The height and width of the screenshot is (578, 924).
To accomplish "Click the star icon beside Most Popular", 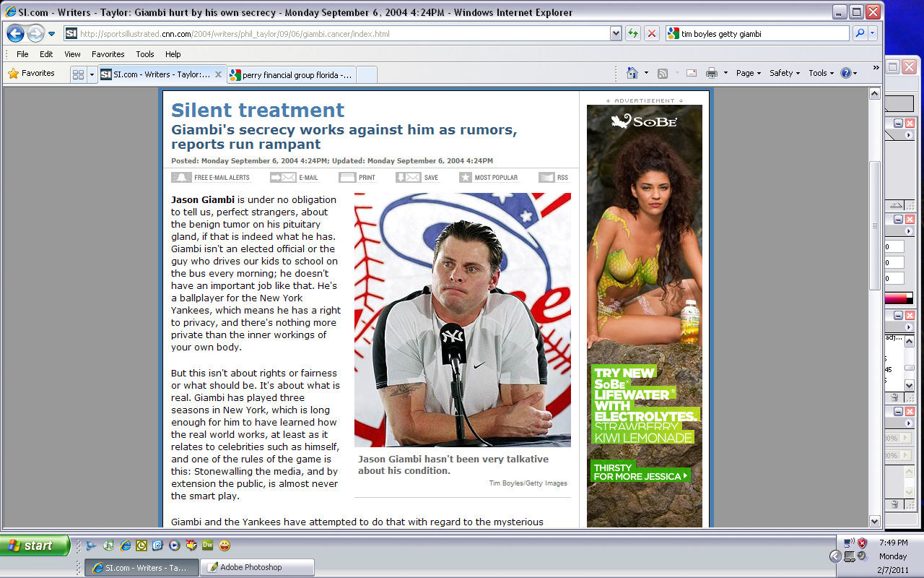I will [x=466, y=177].
